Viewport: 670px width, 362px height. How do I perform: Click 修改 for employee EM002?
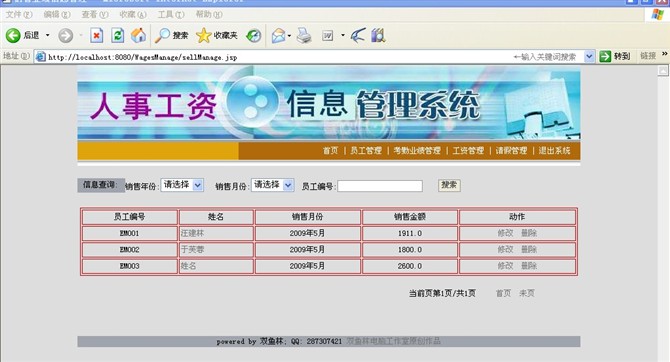pyautogui.click(x=505, y=249)
